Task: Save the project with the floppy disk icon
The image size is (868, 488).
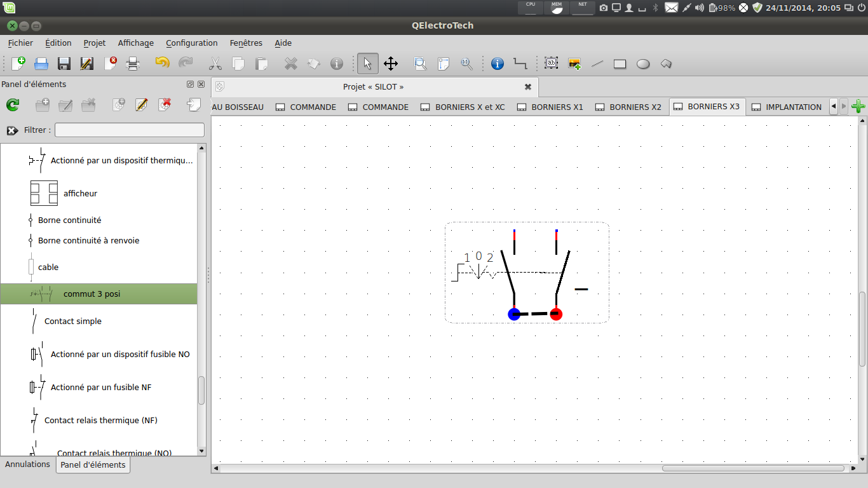Action: [64, 64]
